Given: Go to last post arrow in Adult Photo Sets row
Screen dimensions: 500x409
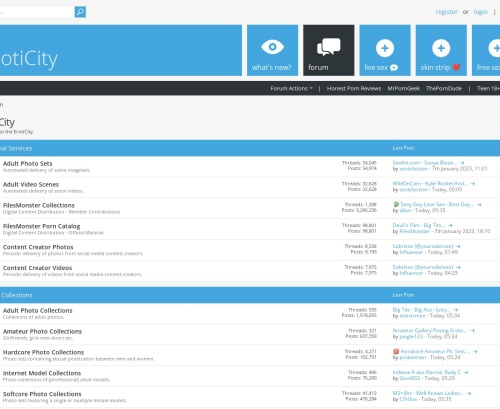Looking at the screenshot, I should pos(462,163).
